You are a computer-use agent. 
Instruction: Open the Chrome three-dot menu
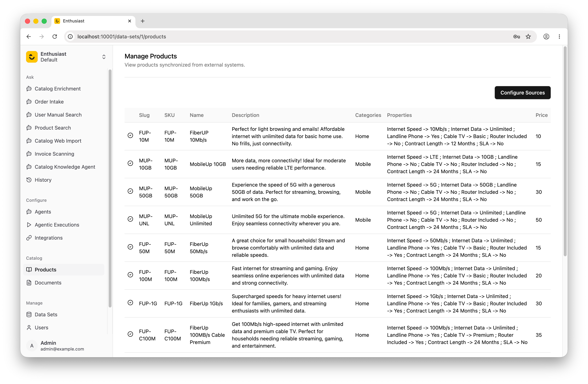(559, 37)
